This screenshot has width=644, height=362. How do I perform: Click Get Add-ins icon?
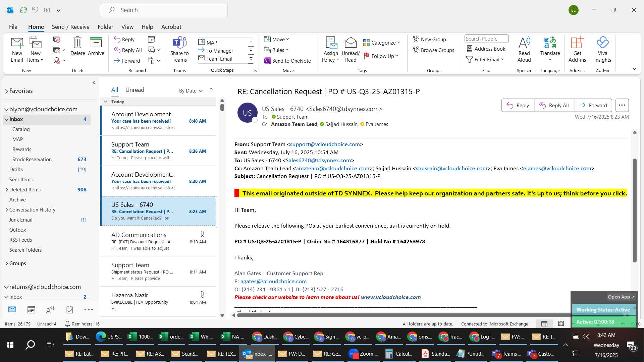coord(577,50)
